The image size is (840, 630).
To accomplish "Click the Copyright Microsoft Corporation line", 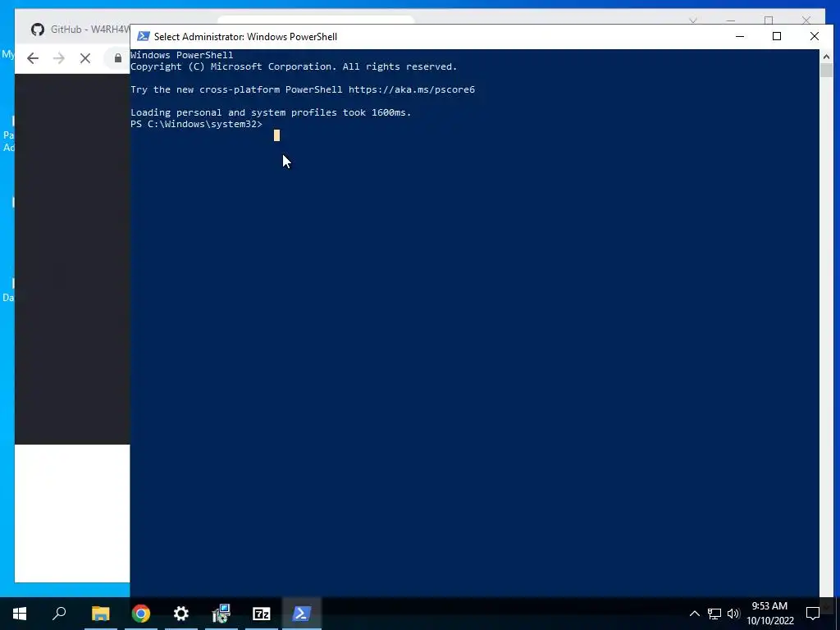I will [294, 67].
